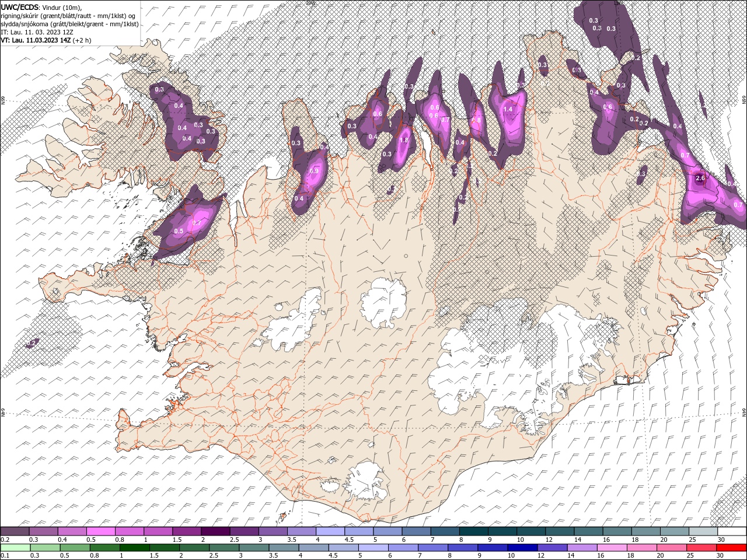Select the 'IT: Lau. 11. 03. 2023 12Z' line
The image size is (747, 560).
click(x=36, y=32)
